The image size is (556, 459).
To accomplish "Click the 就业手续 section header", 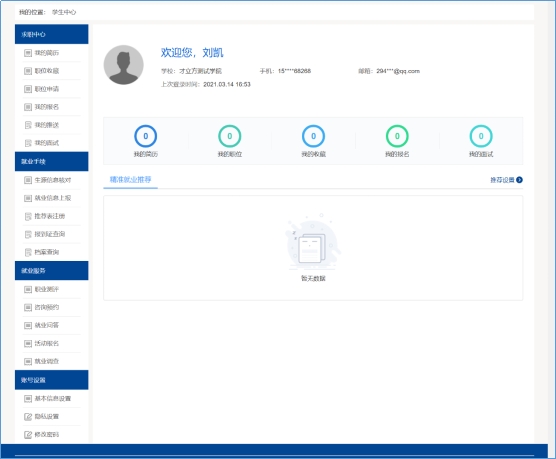I will (51, 161).
